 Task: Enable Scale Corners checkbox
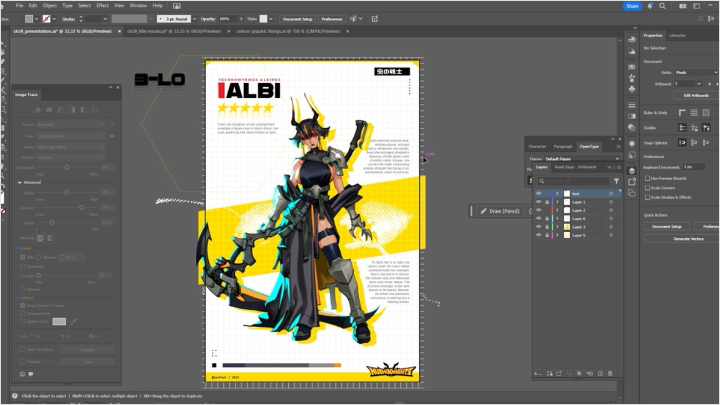coord(647,188)
